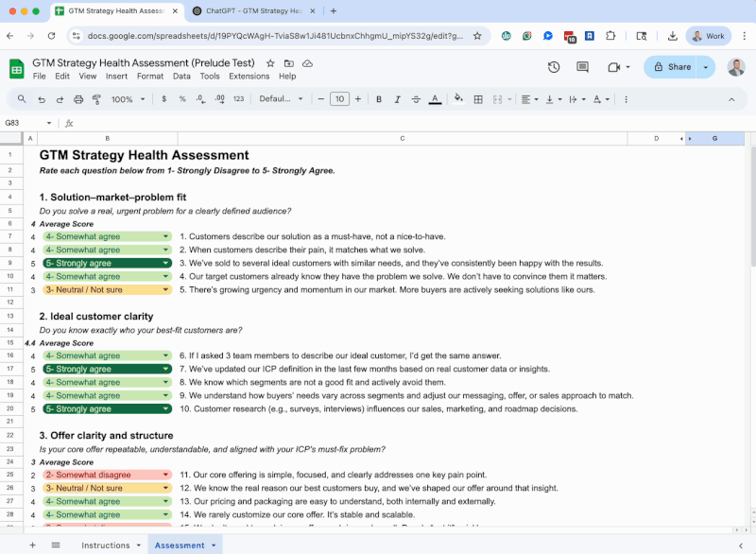Viewport: 756px width, 554px height.
Task: Click the browser address bar
Action: click(x=275, y=36)
